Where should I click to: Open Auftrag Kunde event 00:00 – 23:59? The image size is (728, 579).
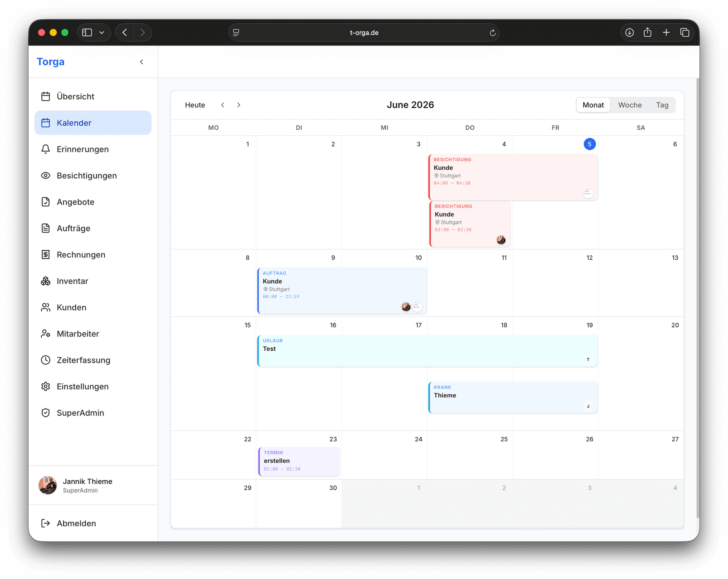pos(342,291)
